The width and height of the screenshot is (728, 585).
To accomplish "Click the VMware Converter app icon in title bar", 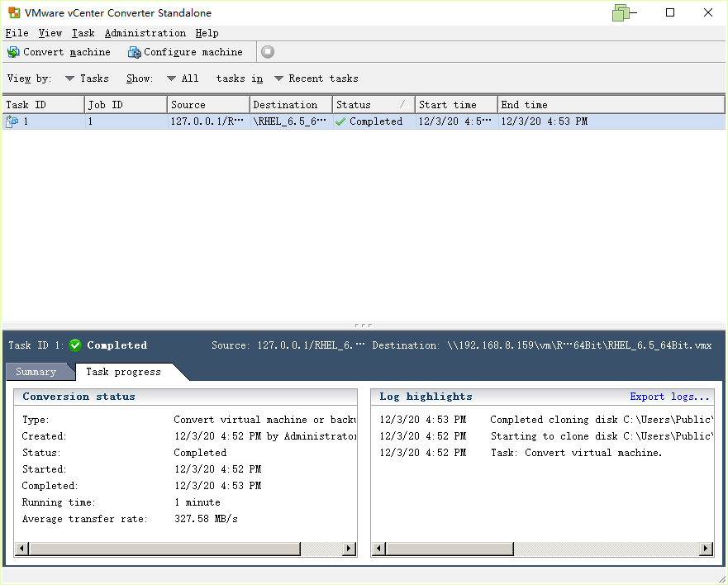I will click(x=14, y=12).
